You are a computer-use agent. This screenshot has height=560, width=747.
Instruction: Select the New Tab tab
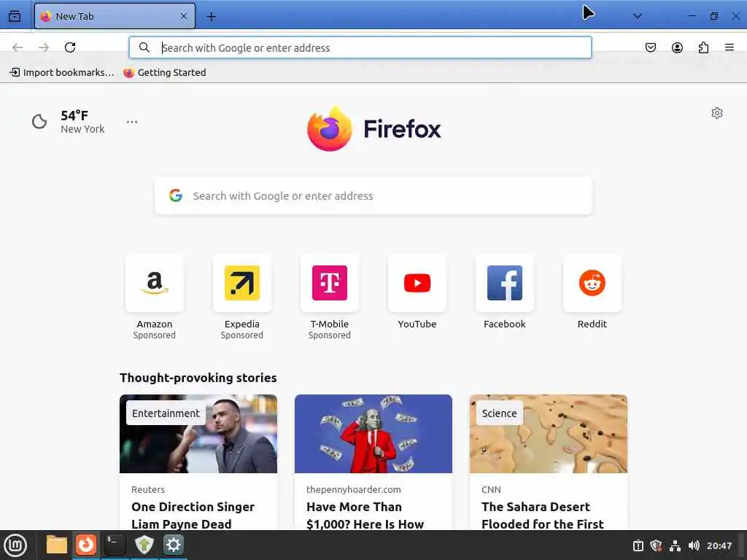pos(115,16)
